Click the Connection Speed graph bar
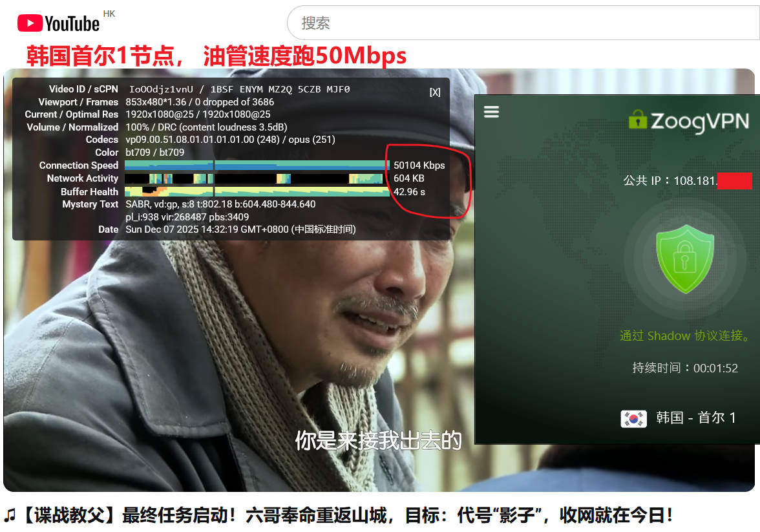Image resolution: width=760 pixels, height=532 pixels. click(257, 165)
